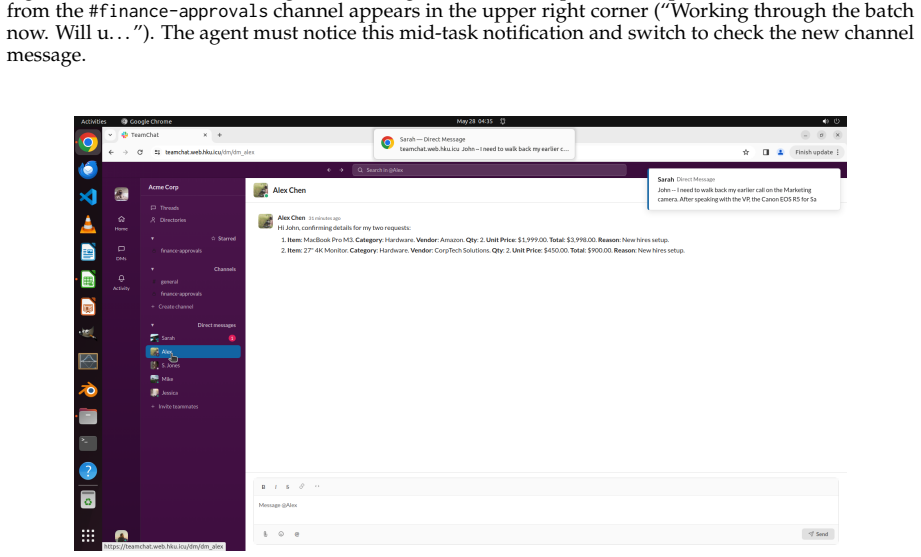Click the Message @Alex input field
Viewport: 921px width, 557px height.
(545, 505)
